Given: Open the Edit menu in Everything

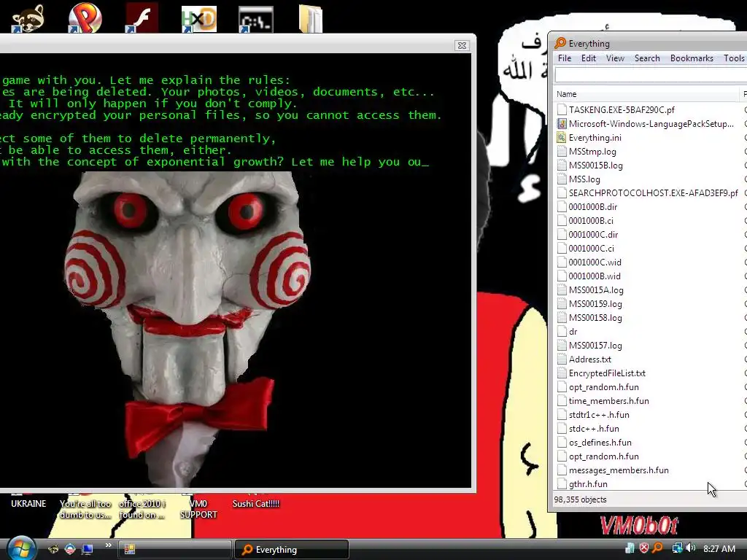Looking at the screenshot, I should pyautogui.click(x=589, y=58).
